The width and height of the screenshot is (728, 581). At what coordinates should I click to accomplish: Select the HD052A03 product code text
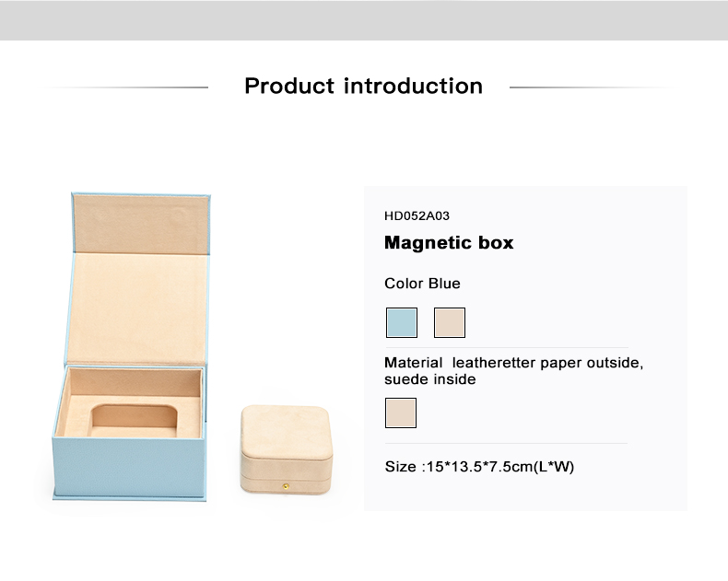[x=417, y=215]
